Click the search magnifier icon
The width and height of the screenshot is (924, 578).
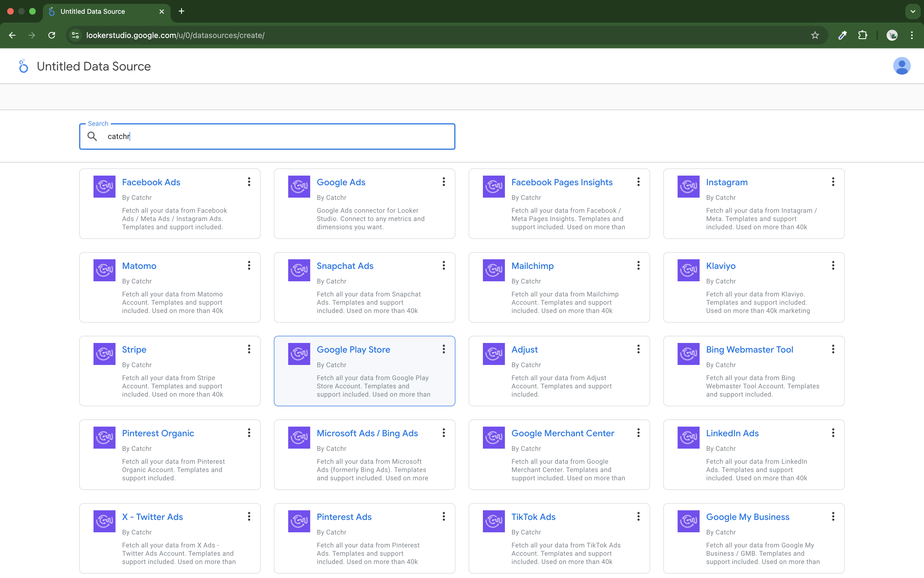pos(92,136)
